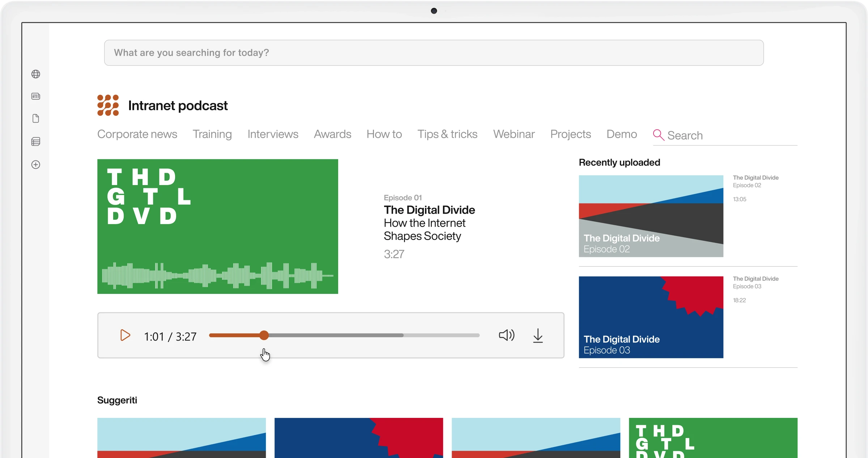
Task: Select the Interviews tab
Action: (273, 134)
